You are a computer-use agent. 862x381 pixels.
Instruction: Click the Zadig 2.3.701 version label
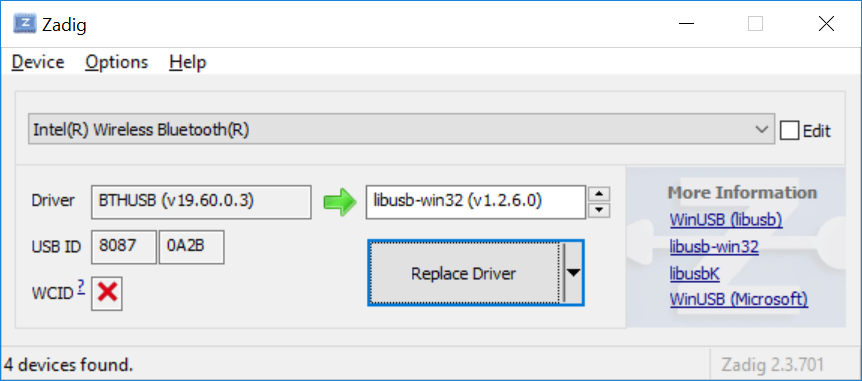click(772, 364)
